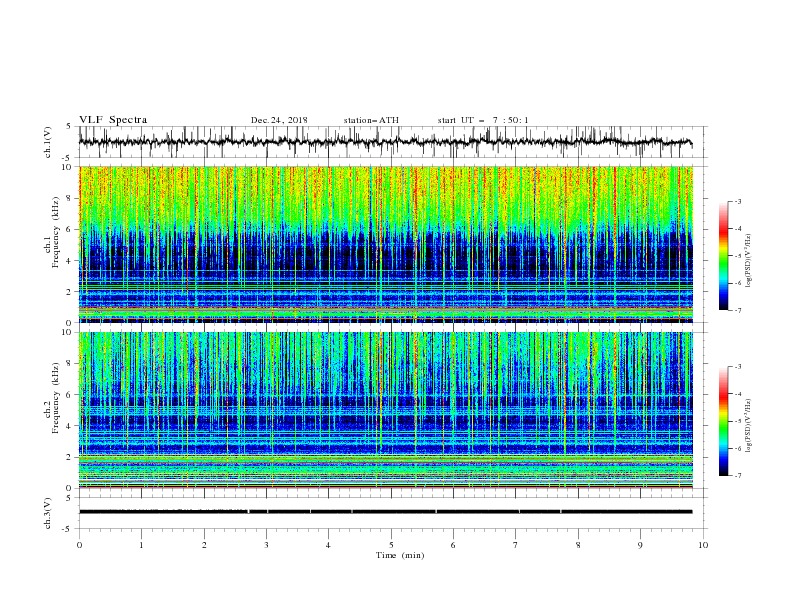Click the "-4" tick on ch.2 color bar
The height and width of the screenshot is (612, 792).
[737, 394]
